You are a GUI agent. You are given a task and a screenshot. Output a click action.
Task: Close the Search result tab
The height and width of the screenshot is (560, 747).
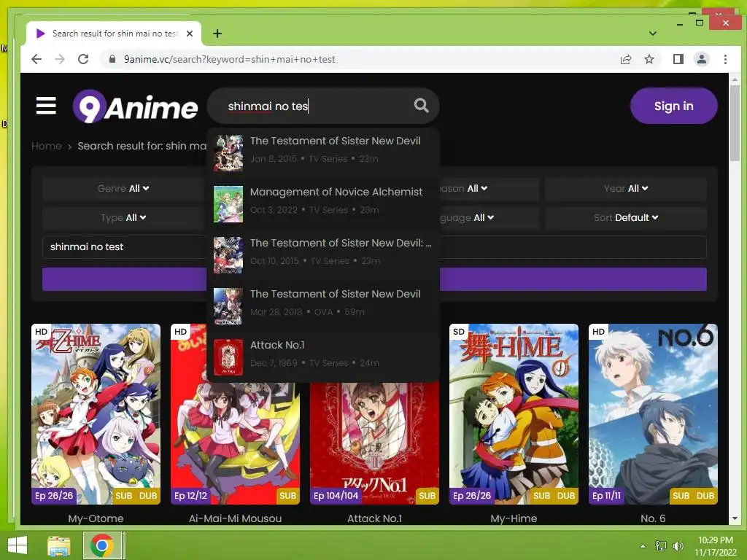pos(190,34)
